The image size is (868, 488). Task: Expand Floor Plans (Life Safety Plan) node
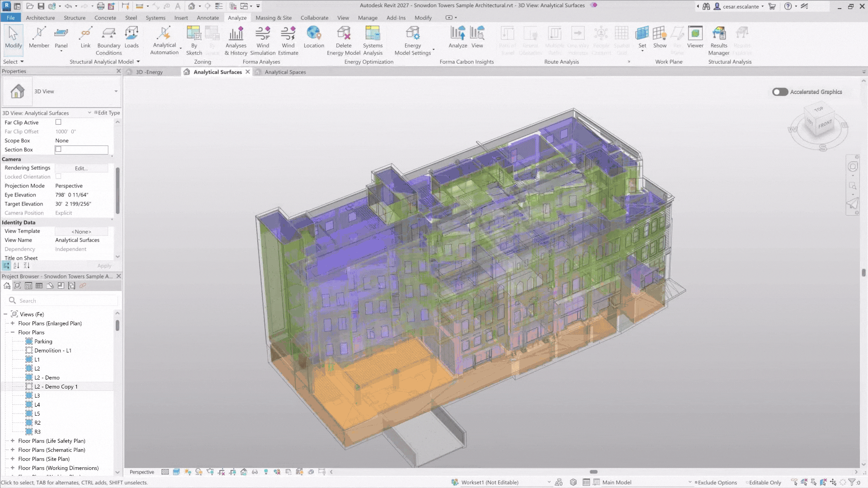(13, 441)
